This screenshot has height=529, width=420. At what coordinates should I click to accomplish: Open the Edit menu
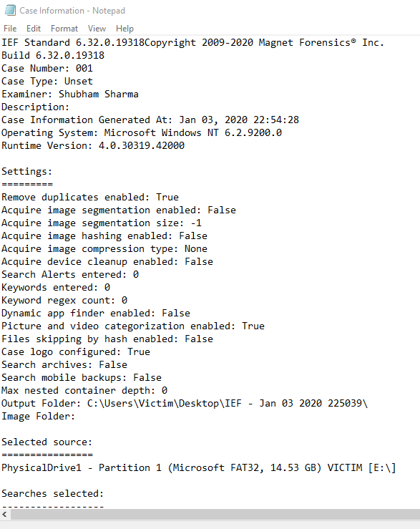tap(34, 29)
